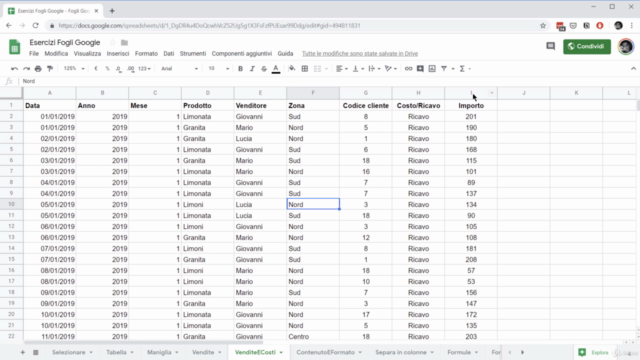Open the Guida menu
This screenshot has width=640, height=360.
285,53
